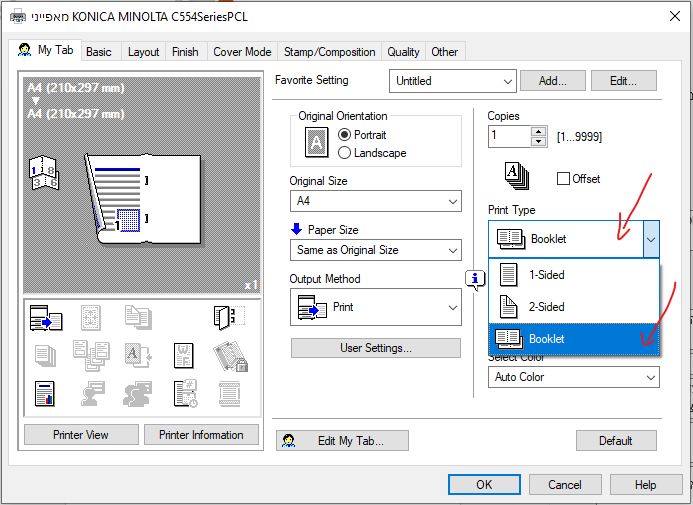Viewport: 693px width, 505px height.
Task: Click the watermark W F page icon
Action: click(x=184, y=356)
